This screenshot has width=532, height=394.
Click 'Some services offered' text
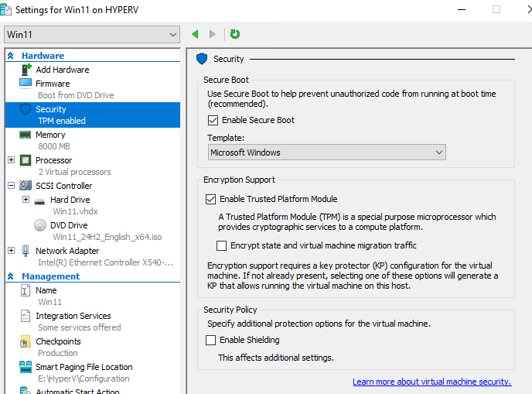80,327
